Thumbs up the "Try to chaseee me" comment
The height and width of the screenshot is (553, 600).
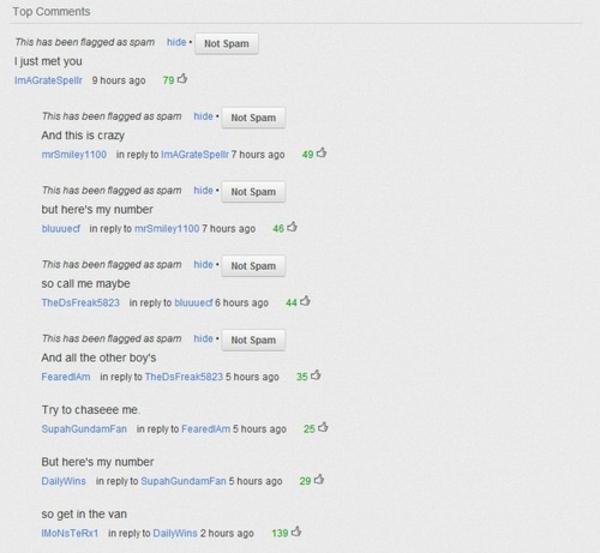coord(323,427)
